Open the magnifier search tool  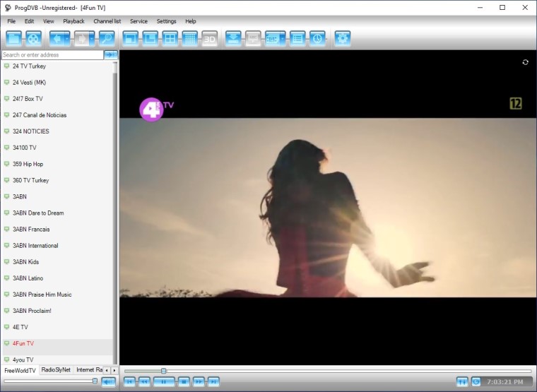[x=106, y=38]
